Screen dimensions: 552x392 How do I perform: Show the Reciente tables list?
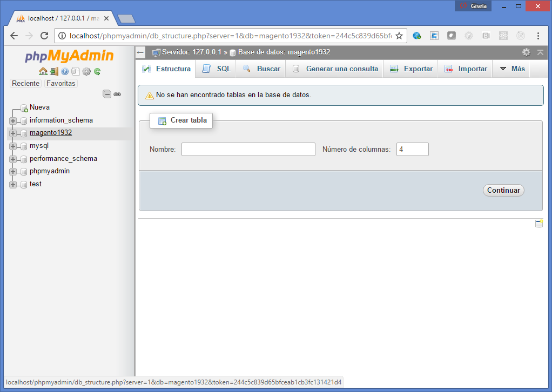(x=26, y=84)
